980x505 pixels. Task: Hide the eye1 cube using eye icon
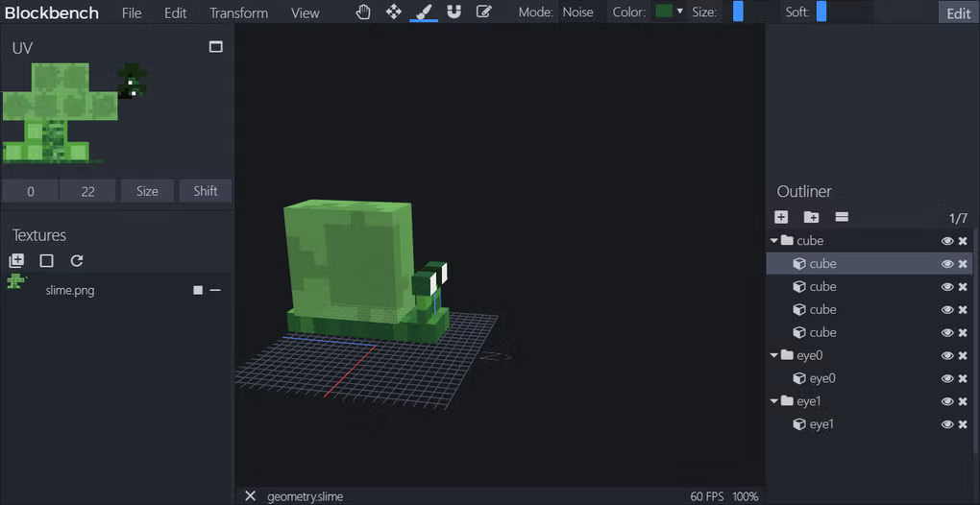[946, 425]
